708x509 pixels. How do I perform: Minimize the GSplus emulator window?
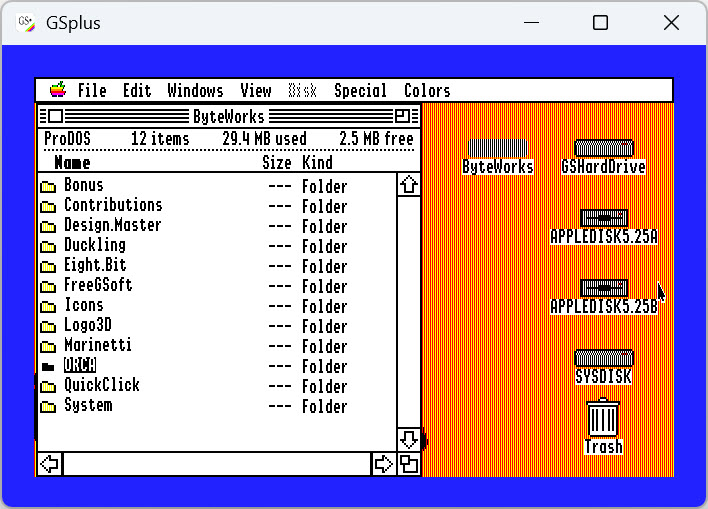click(x=531, y=22)
